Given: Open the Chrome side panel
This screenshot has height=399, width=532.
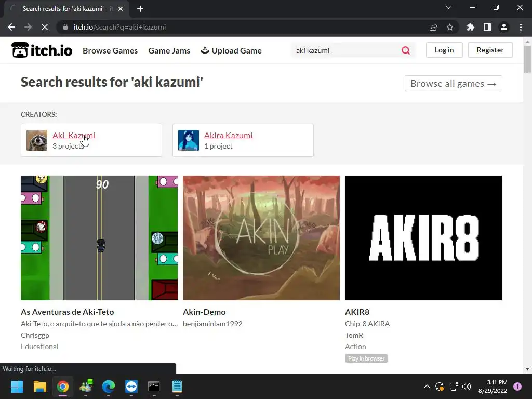Looking at the screenshot, I should [487, 27].
